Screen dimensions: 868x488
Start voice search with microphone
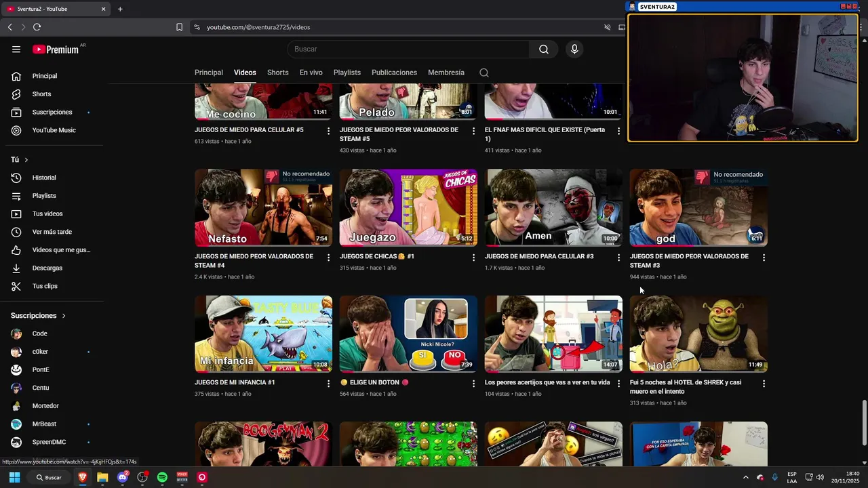[x=574, y=49]
